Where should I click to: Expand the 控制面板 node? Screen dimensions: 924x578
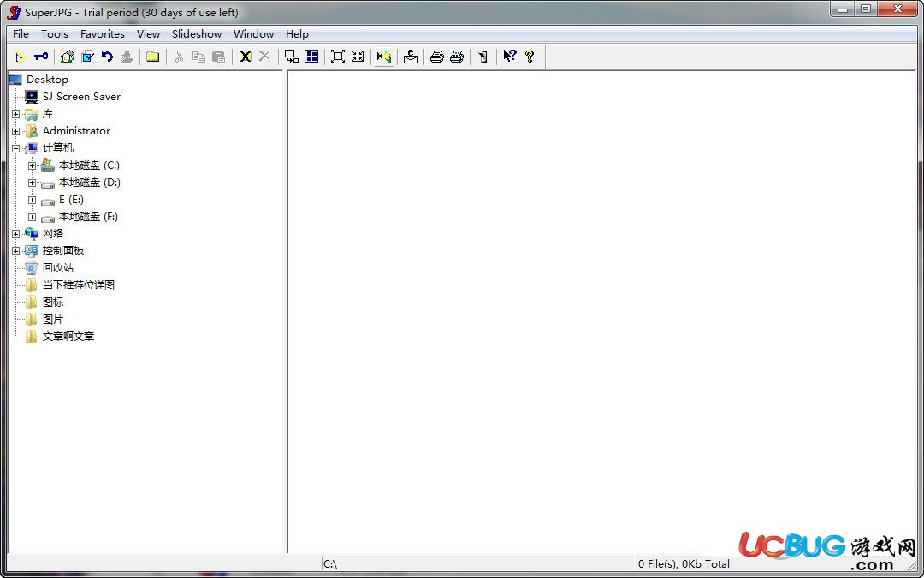(16, 251)
